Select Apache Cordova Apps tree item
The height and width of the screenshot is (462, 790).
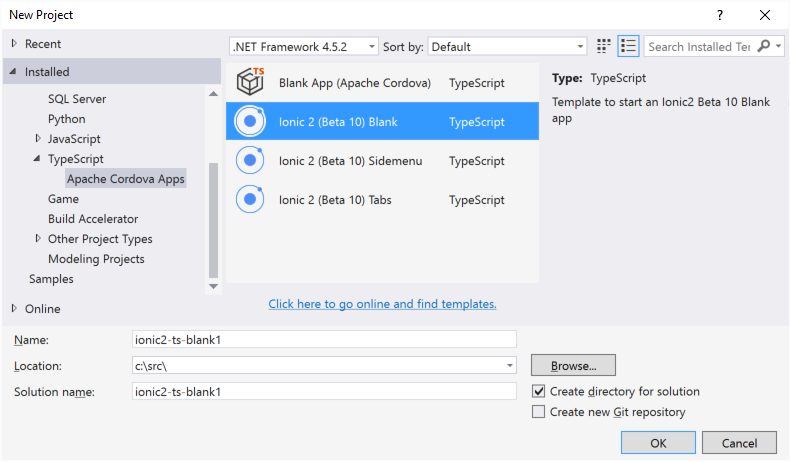(125, 179)
